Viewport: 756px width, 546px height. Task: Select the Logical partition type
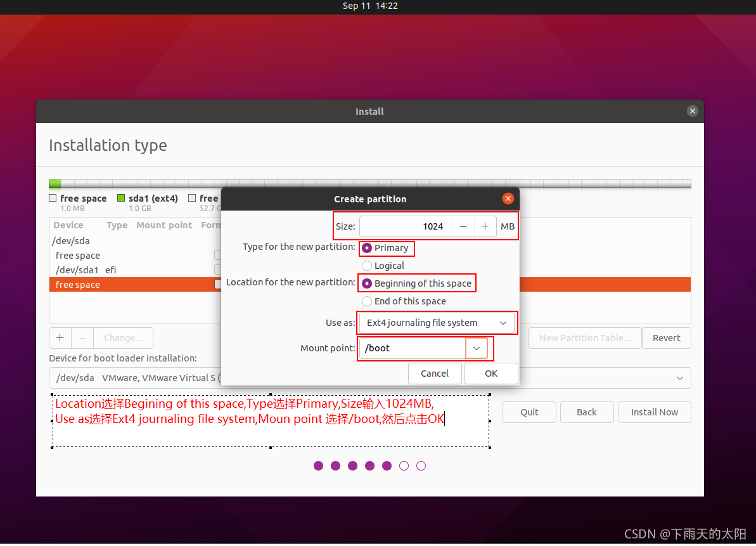click(x=383, y=266)
